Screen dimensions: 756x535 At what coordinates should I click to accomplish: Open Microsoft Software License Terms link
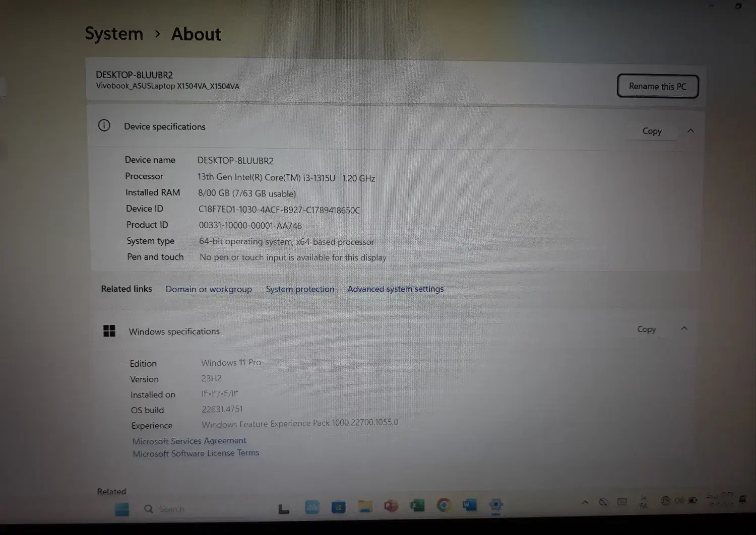click(x=196, y=453)
